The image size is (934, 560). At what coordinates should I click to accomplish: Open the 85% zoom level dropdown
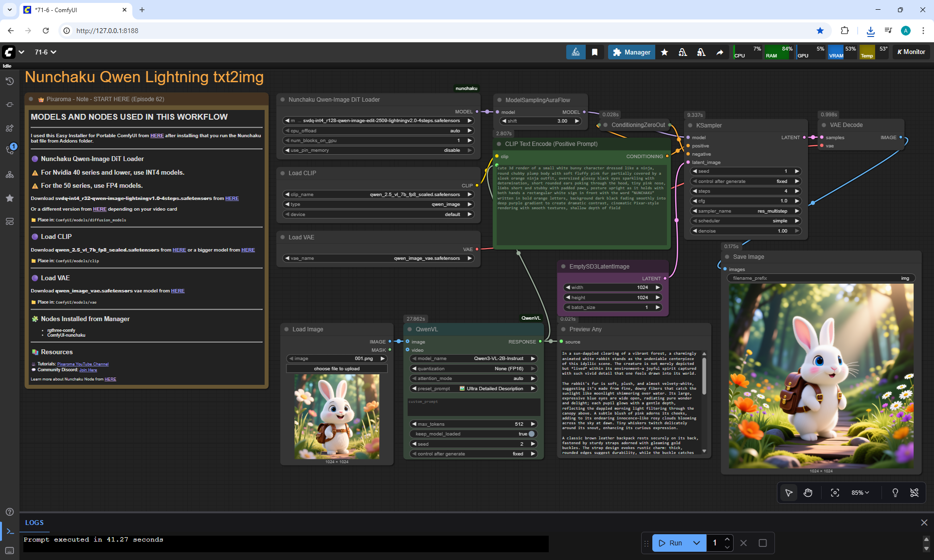pyautogui.click(x=860, y=493)
